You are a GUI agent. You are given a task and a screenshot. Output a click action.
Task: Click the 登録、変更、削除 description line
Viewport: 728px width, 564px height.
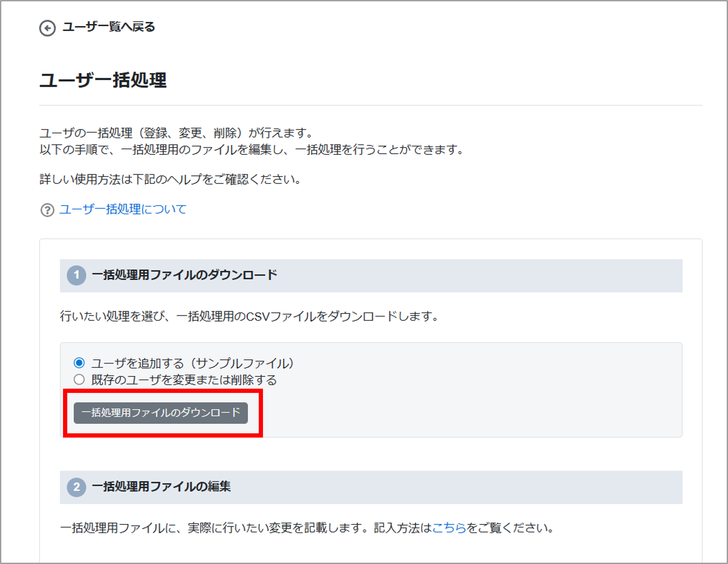(176, 133)
